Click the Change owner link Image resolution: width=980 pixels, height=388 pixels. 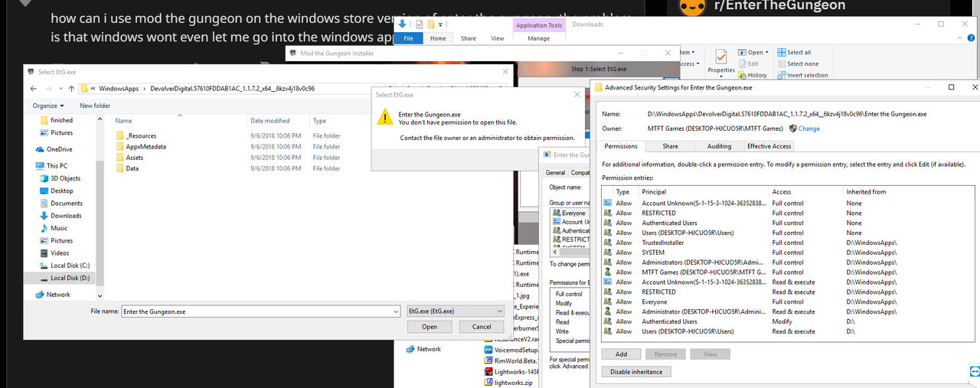click(808, 129)
